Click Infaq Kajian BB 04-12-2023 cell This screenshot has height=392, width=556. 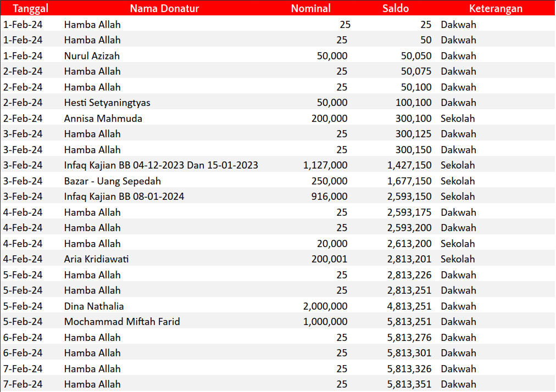coord(161,165)
